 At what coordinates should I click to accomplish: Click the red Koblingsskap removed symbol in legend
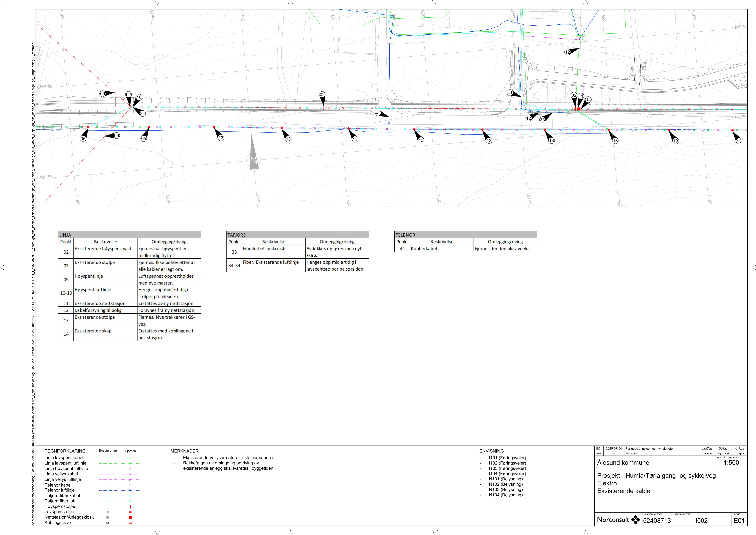[130, 523]
